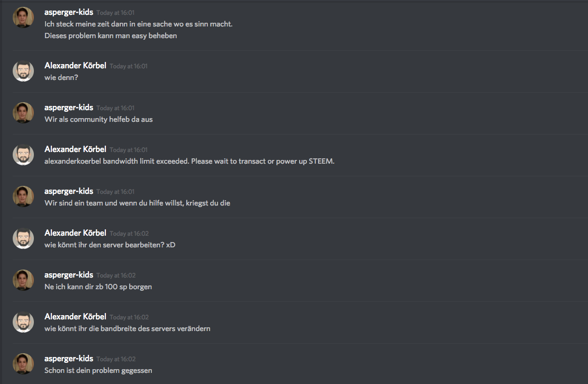This screenshot has height=384, width=588.
Task: Click the timestamp next to "wie könnt ihr den server"
Action: click(x=129, y=234)
